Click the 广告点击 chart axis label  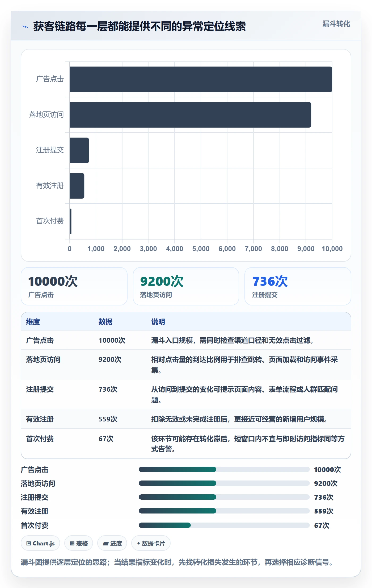tap(50, 79)
